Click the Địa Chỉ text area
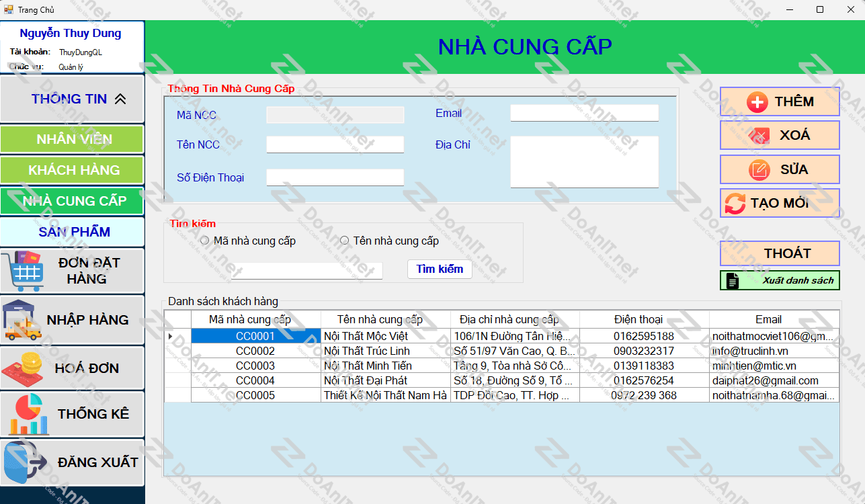The width and height of the screenshot is (865, 504). click(x=585, y=162)
